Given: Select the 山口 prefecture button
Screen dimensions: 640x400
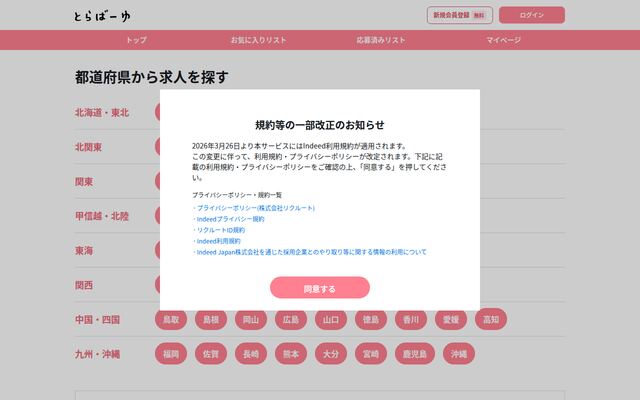Looking at the screenshot, I should click(331, 319).
